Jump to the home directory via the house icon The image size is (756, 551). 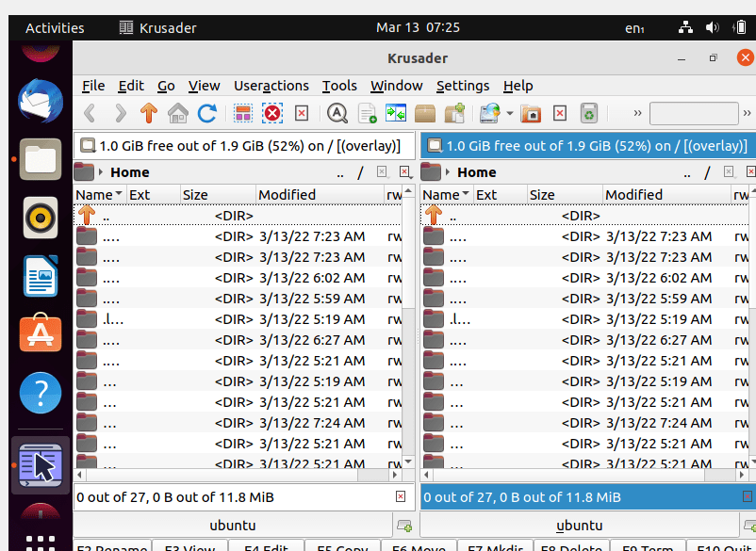(x=178, y=114)
